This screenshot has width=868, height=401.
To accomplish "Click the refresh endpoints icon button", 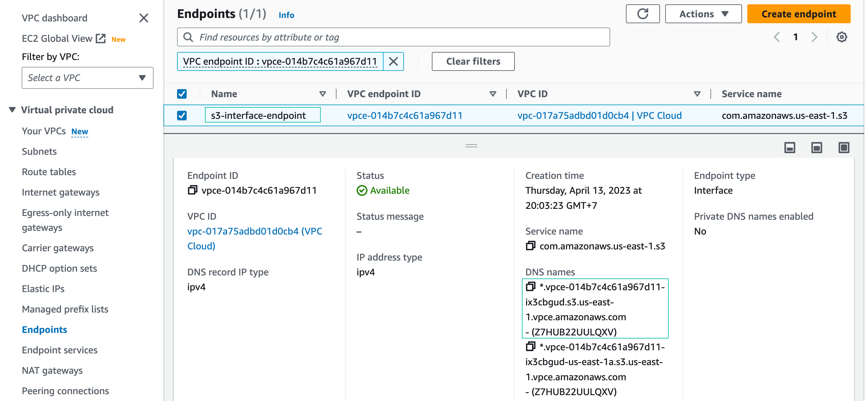I will pyautogui.click(x=642, y=14).
